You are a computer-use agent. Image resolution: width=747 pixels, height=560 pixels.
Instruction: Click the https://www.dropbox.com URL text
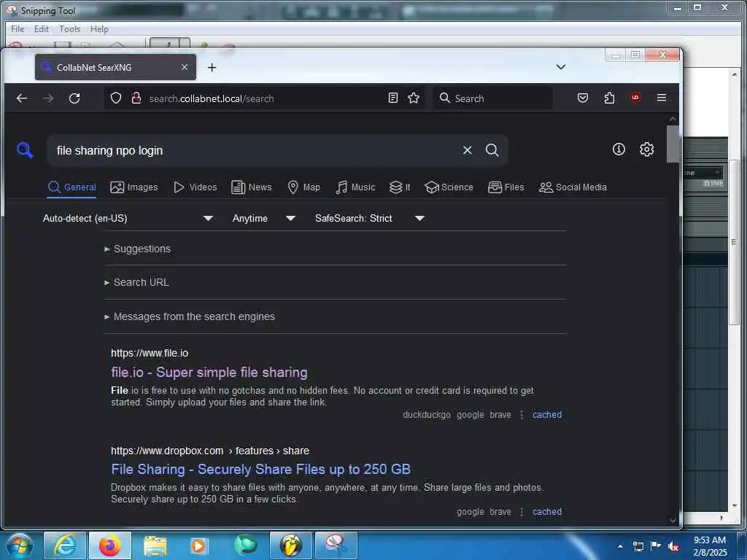167,451
